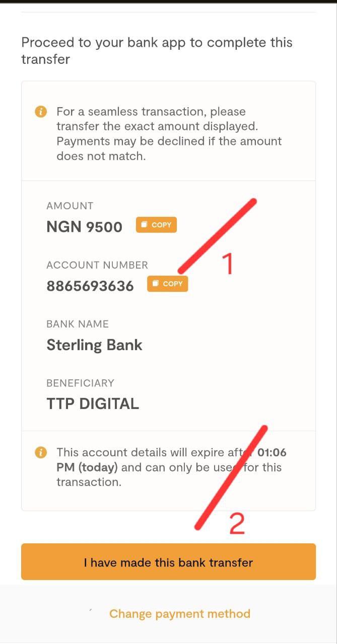
Task: Click the info icon beside the seamless transaction notice
Action: coord(41,112)
